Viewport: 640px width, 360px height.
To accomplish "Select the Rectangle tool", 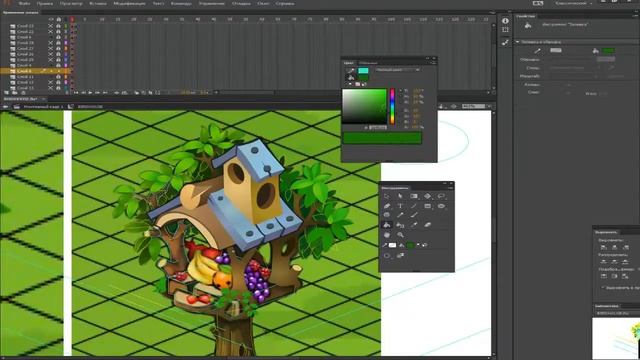I will pos(427,206).
